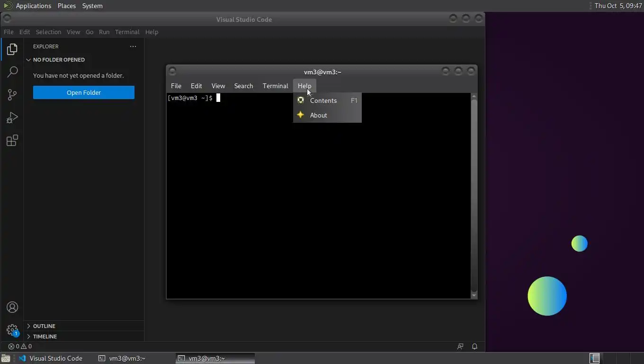Open VS Code Selection menu
Viewport: 644px width, 364px height.
click(48, 32)
